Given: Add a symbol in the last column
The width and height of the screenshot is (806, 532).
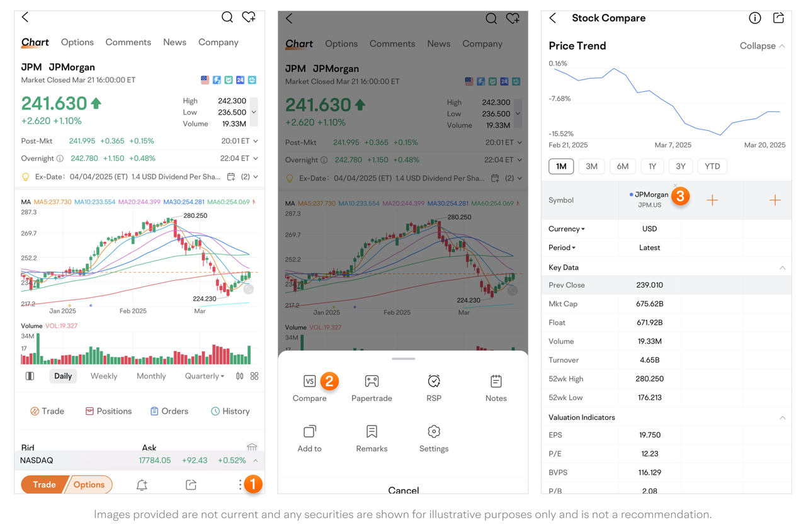Looking at the screenshot, I should 775,200.
